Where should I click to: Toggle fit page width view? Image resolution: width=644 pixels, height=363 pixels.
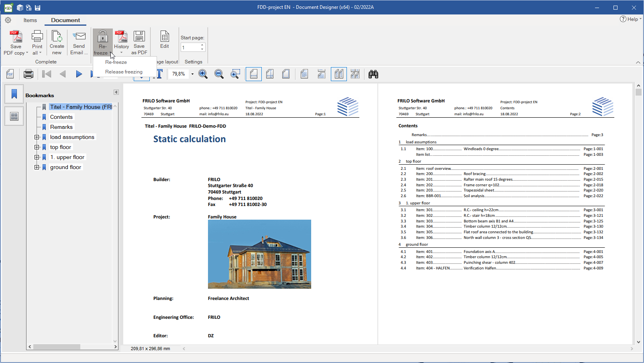254,74
